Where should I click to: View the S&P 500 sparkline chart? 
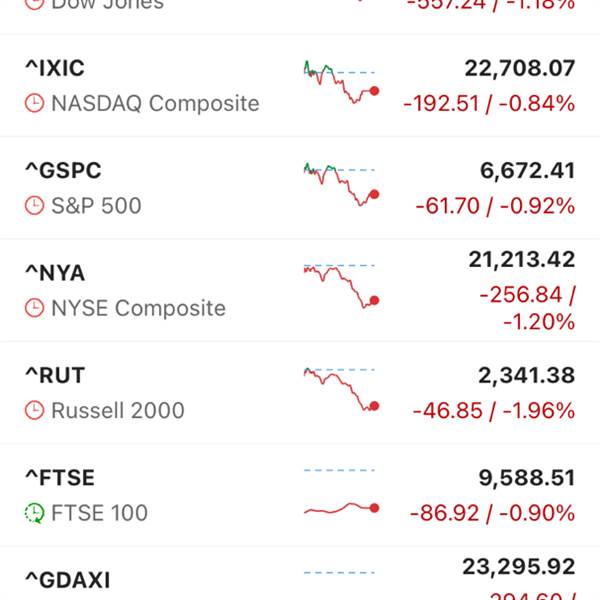pyautogui.click(x=340, y=184)
